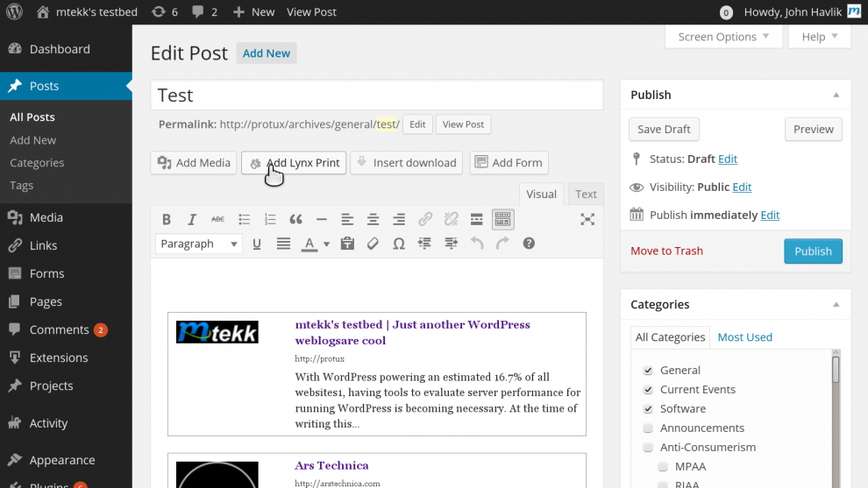The width and height of the screenshot is (868, 488).
Task: Insert a horizontal line
Action: pyautogui.click(x=322, y=220)
